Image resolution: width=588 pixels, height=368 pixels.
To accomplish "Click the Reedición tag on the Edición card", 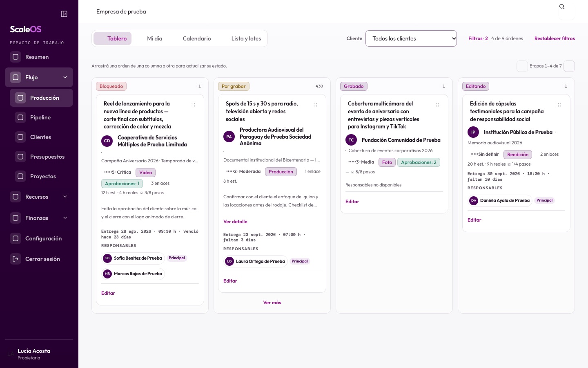I will 518,155.
